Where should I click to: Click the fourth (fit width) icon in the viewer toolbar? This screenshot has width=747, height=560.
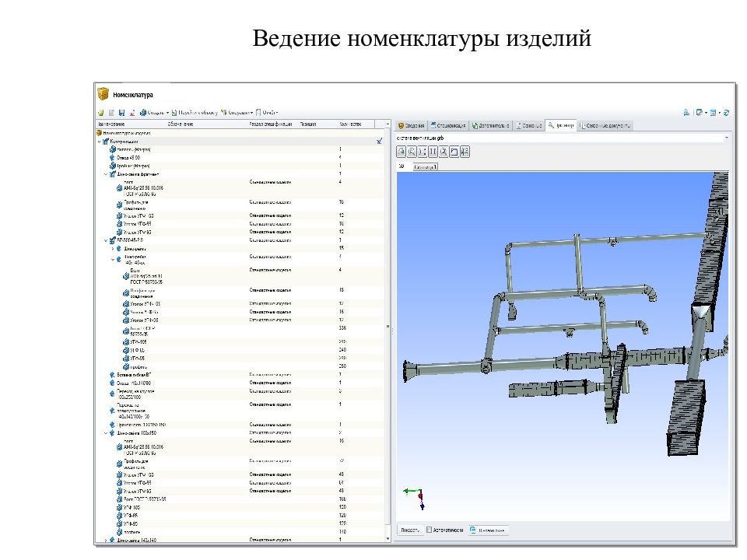(433, 152)
